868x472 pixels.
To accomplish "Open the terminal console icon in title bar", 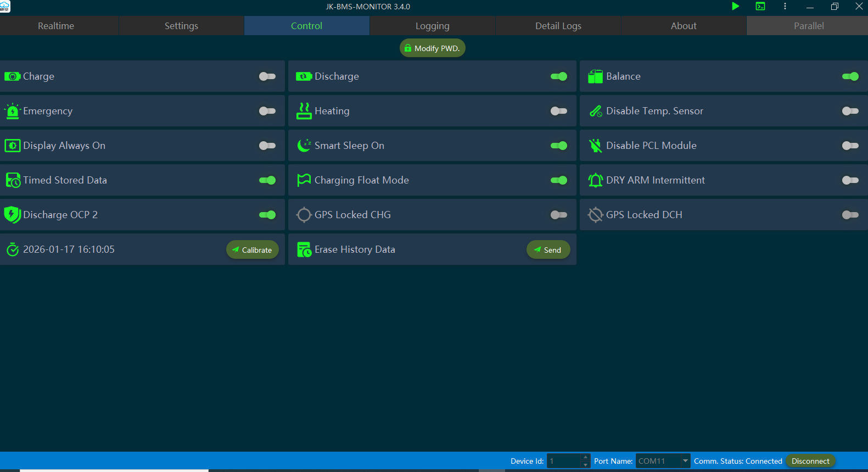I will click(x=760, y=6).
